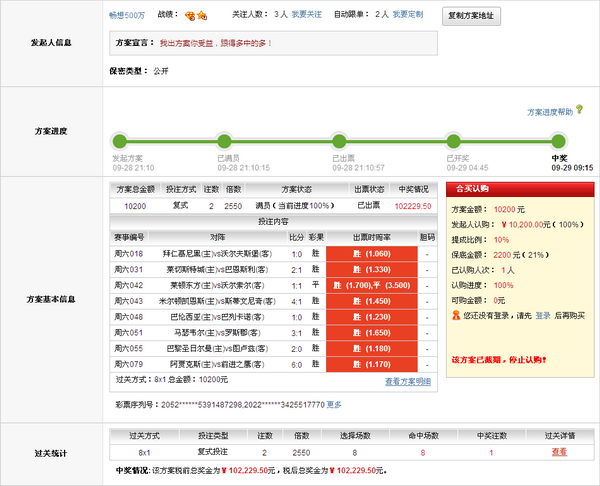Screen dimensions: 600x486
Task: Open the 方案进度帮助 help link
Action: click(x=550, y=111)
